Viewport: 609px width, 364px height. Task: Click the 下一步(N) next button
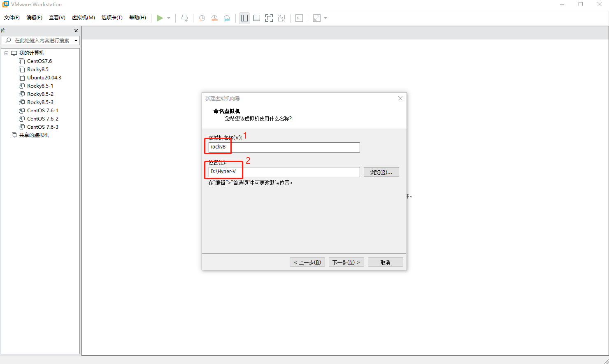(346, 262)
